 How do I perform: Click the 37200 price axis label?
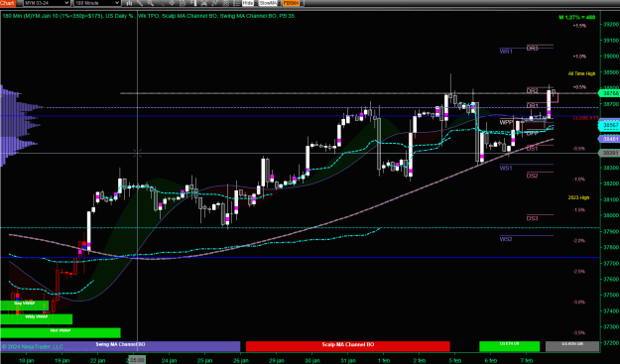pos(611,343)
